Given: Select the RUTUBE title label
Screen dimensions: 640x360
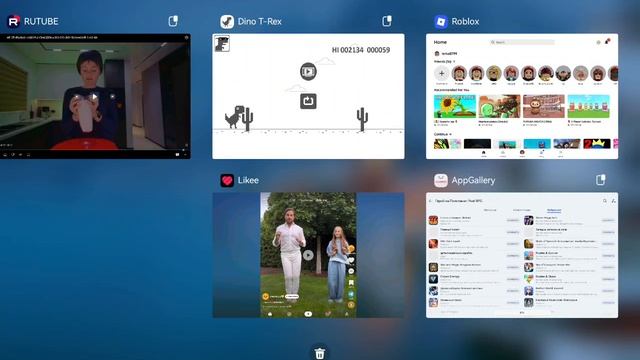Looking at the screenshot, I should click(x=41, y=21).
